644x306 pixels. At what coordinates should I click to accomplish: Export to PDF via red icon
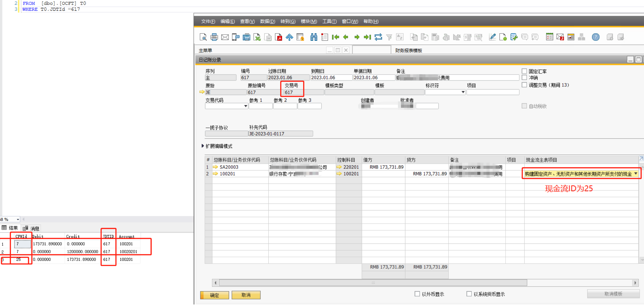(x=279, y=37)
